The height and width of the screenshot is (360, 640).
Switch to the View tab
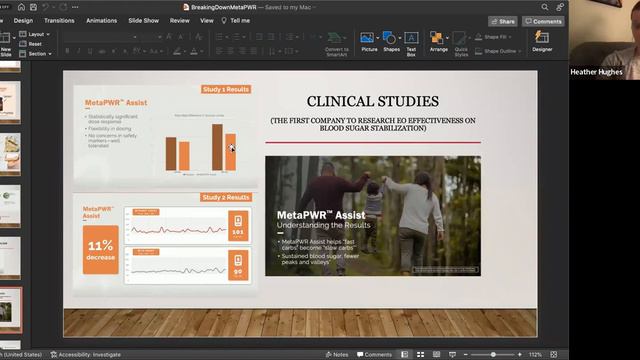[x=207, y=20]
